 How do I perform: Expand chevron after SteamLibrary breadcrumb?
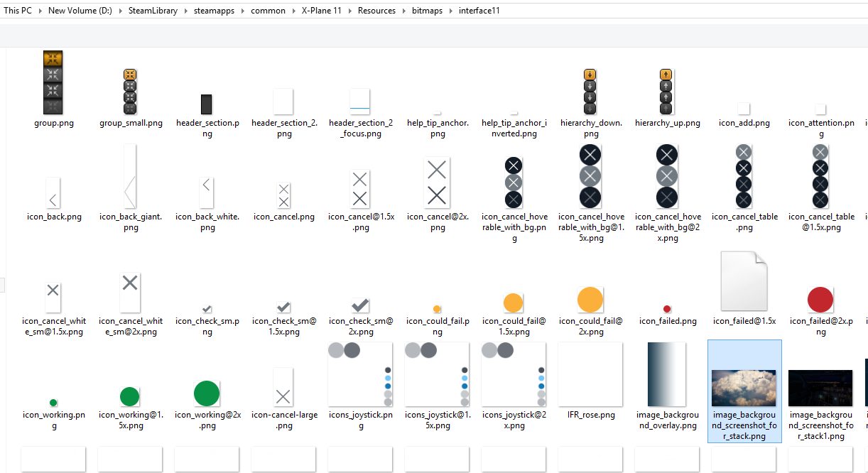tap(186, 11)
